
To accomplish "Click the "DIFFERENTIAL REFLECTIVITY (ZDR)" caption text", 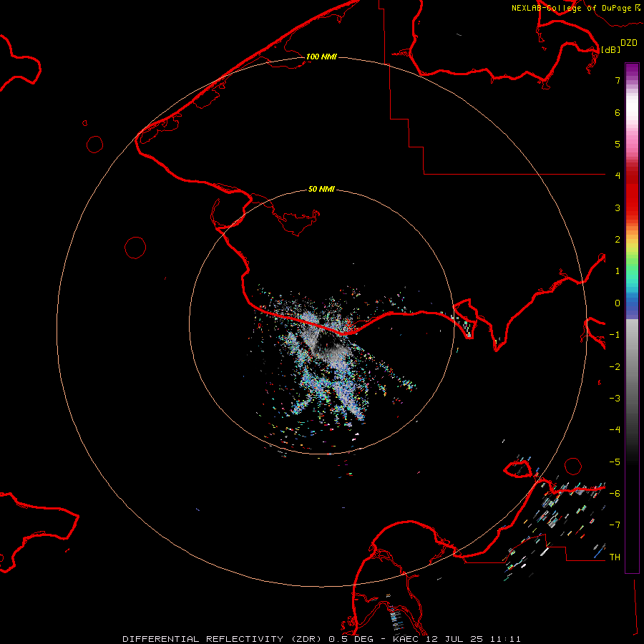I will pyautogui.click(x=223, y=639).
